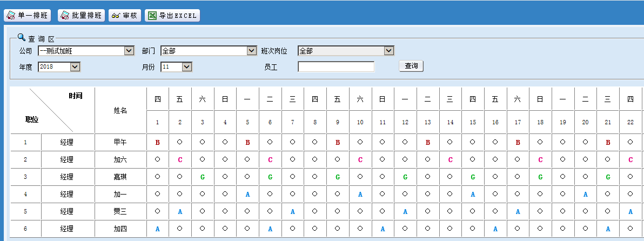Click shift G on day 6 for 嘉琪
This screenshot has width=644, height=241.
click(270, 177)
